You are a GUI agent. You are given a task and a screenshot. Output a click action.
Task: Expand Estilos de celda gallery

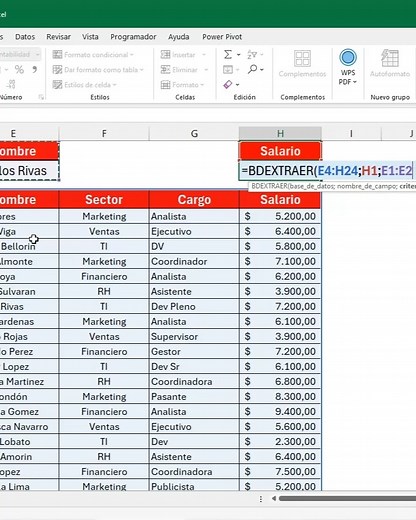(x=85, y=85)
